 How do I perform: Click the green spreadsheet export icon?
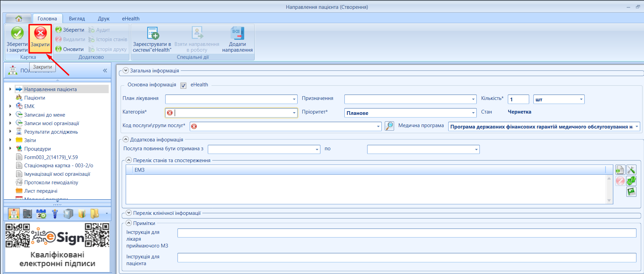(631, 192)
